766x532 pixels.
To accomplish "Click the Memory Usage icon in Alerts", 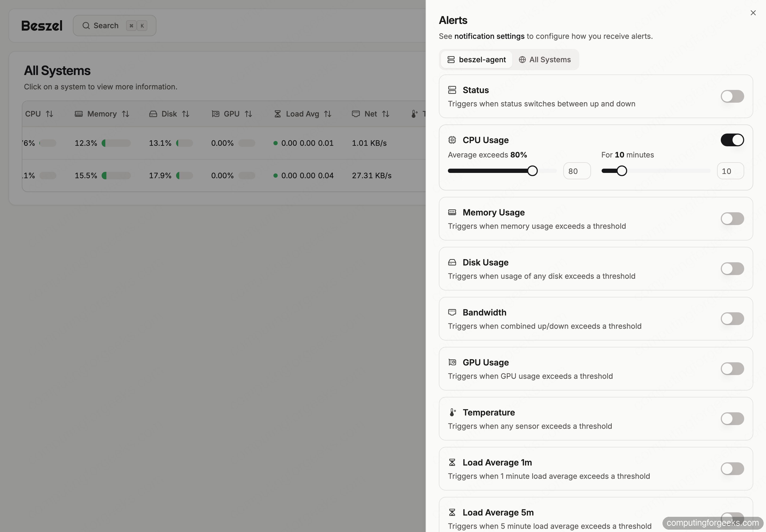I will (452, 212).
